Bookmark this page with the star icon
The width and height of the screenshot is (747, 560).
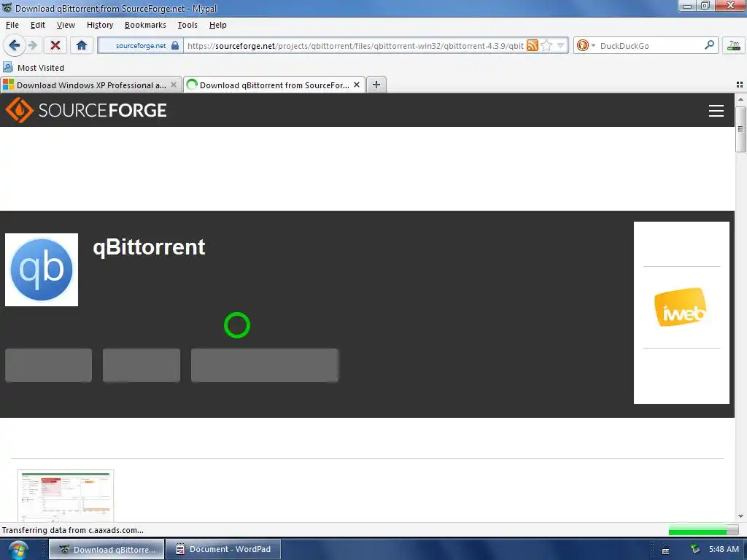click(x=547, y=46)
